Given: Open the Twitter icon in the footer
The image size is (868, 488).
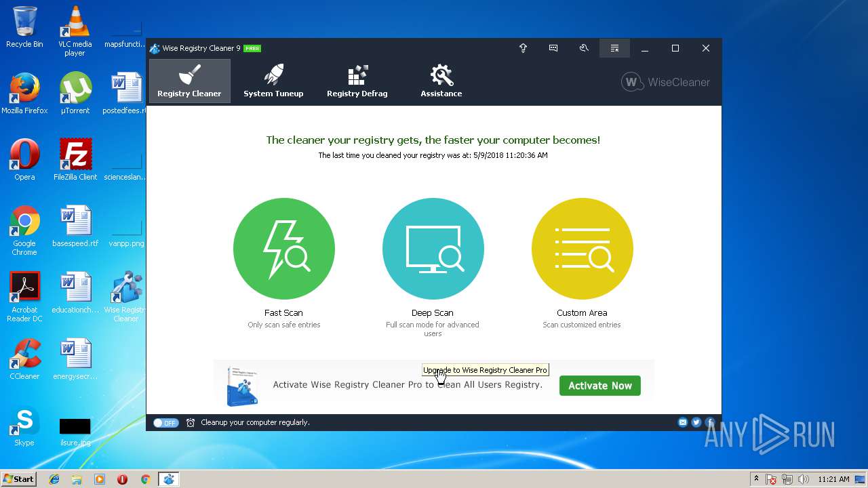Looking at the screenshot, I should point(696,422).
